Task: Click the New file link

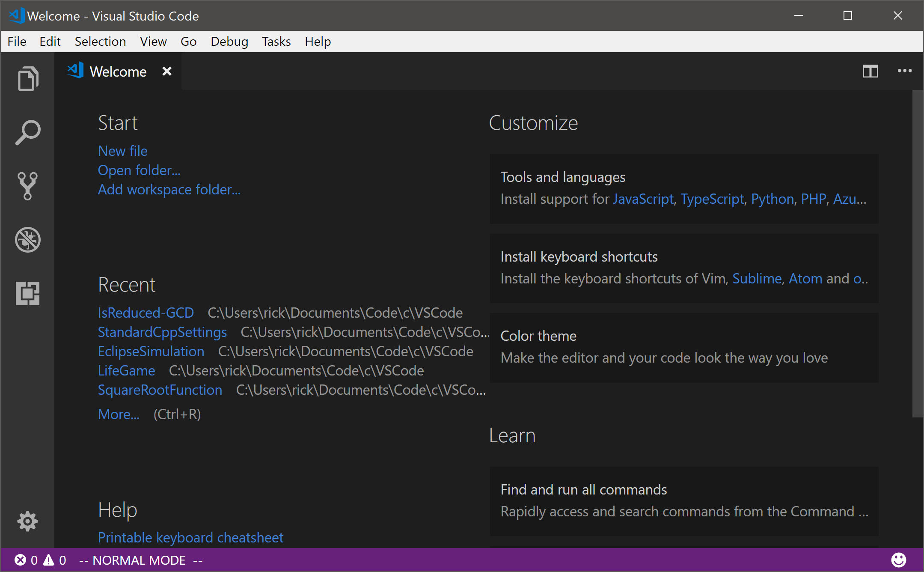Action: pos(123,151)
